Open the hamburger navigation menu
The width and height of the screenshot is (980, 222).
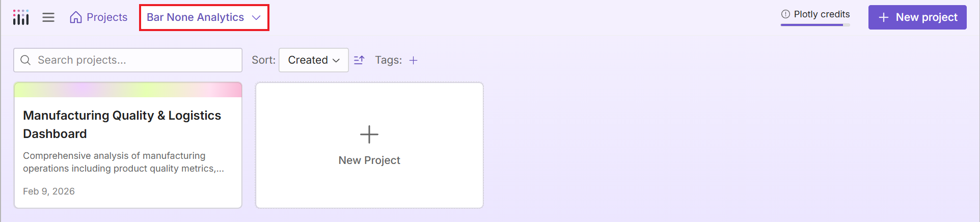coord(48,17)
